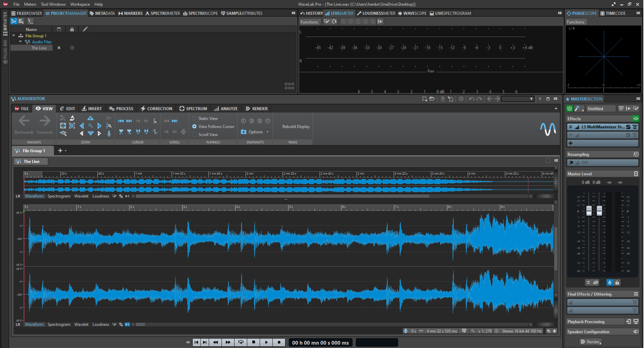
Task: Collapse the Audio Files tree node
Action: pyautogui.click(x=20, y=42)
